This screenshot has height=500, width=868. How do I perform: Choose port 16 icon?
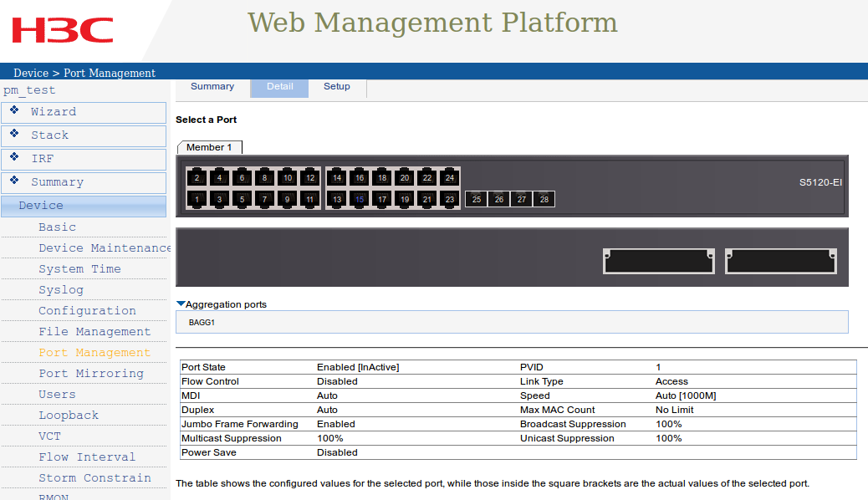point(360,178)
